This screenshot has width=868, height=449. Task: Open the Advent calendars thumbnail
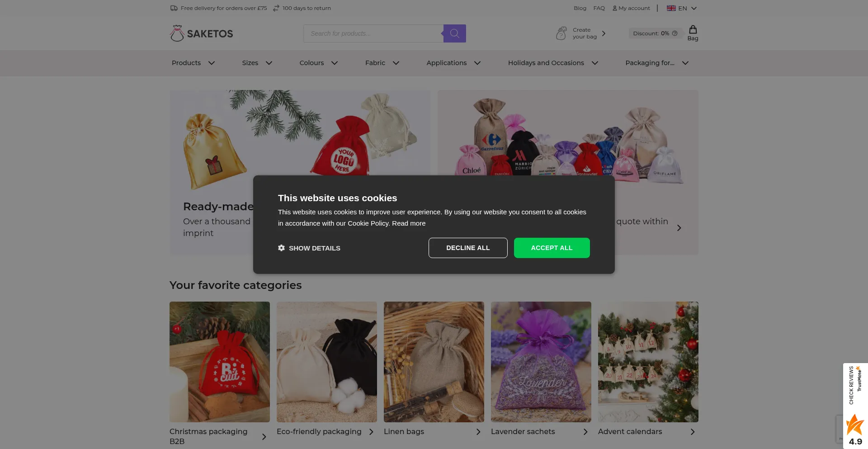pyautogui.click(x=648, y=362)
